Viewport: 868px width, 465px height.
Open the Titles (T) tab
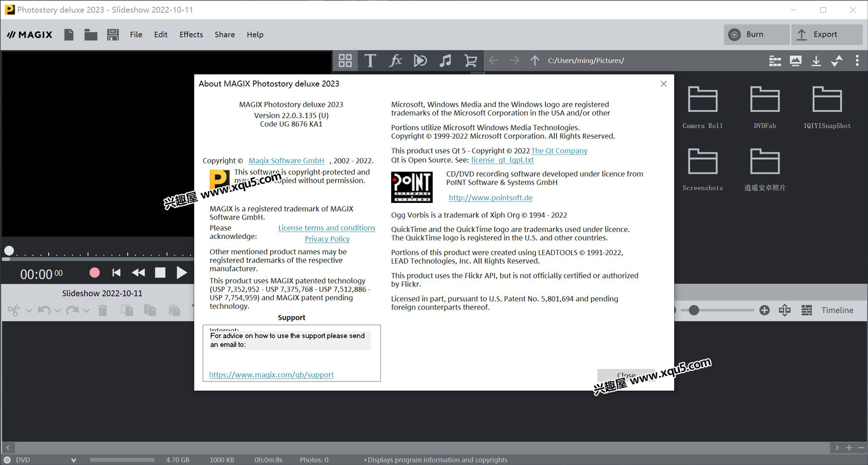coord(370,61)
